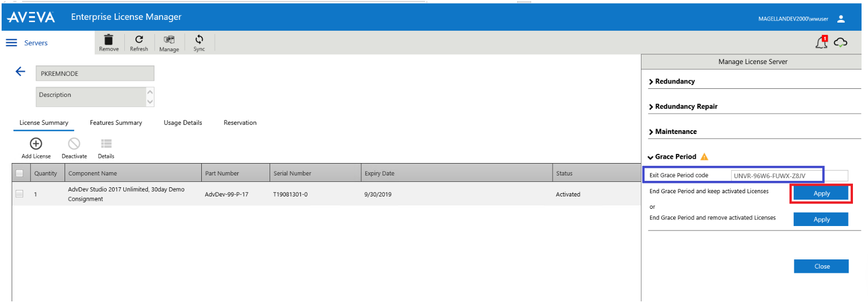The height and width of the screenshot is (303, 868).
Task: Open the user account profile icon
Action: point(841,19)
